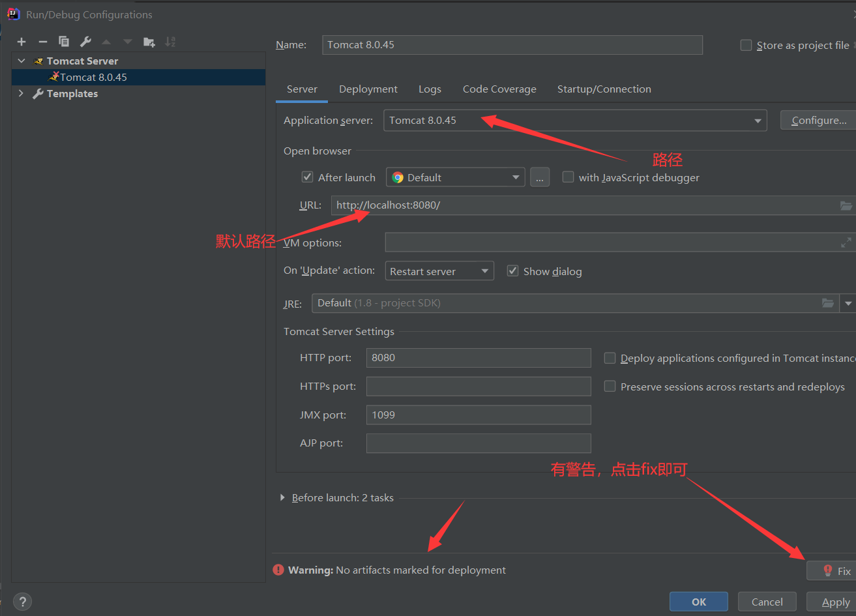Screen dimensions: 856x616
Task: Open the Default browser dropdown
Action: 456,177
